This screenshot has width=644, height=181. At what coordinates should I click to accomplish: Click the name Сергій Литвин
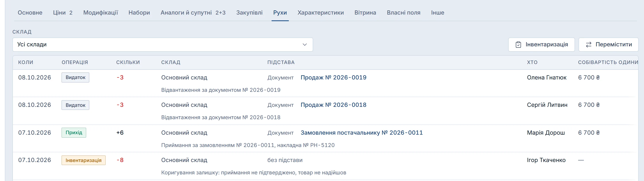[x=547, y=105]
